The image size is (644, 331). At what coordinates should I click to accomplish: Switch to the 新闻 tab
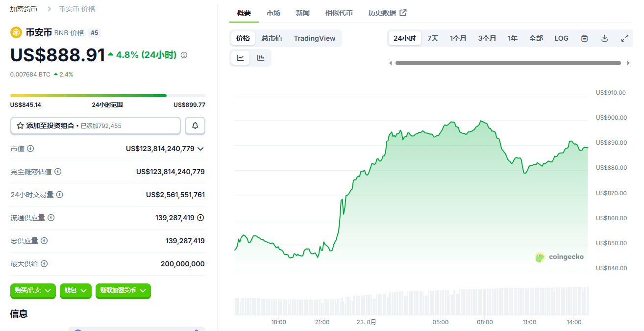click(303, 13)
